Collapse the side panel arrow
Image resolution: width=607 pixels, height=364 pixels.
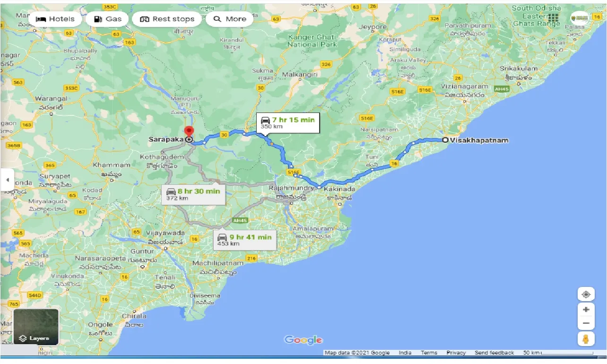[x=7, y=180]
